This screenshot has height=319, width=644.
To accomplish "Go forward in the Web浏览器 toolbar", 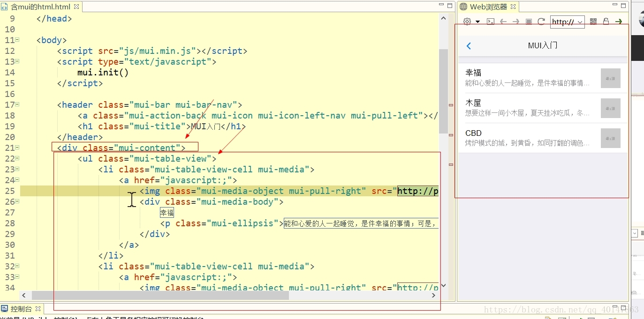I will pos(516,22).
